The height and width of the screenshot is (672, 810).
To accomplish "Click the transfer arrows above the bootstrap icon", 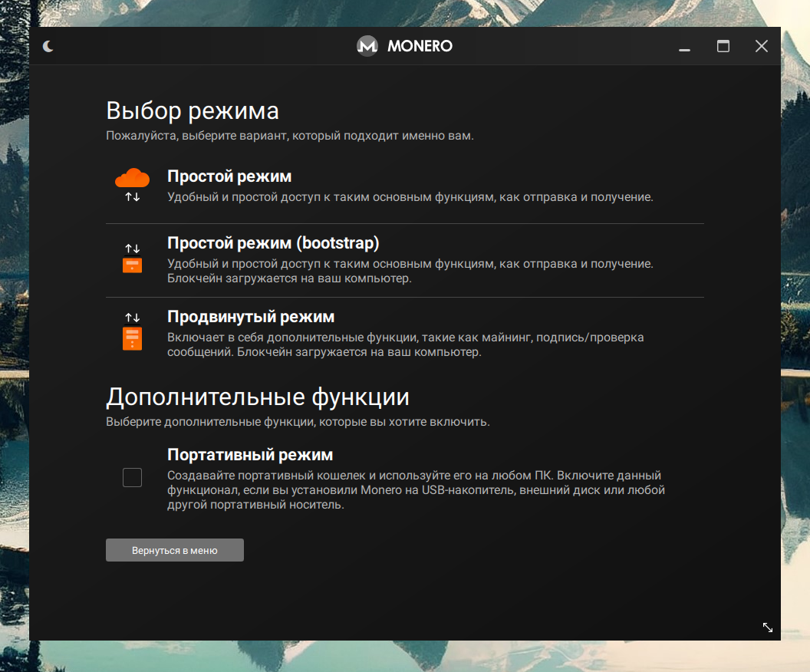I will click(x=132, y=245).
